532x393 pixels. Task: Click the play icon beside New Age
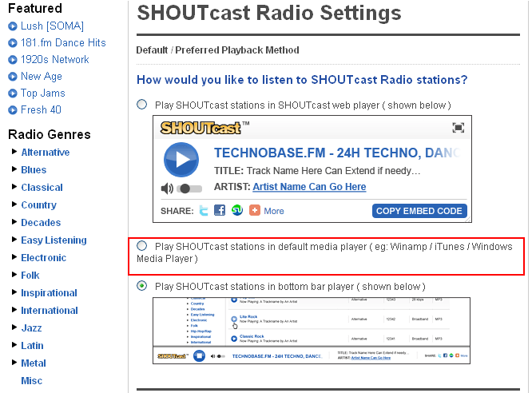click(13, 77)
